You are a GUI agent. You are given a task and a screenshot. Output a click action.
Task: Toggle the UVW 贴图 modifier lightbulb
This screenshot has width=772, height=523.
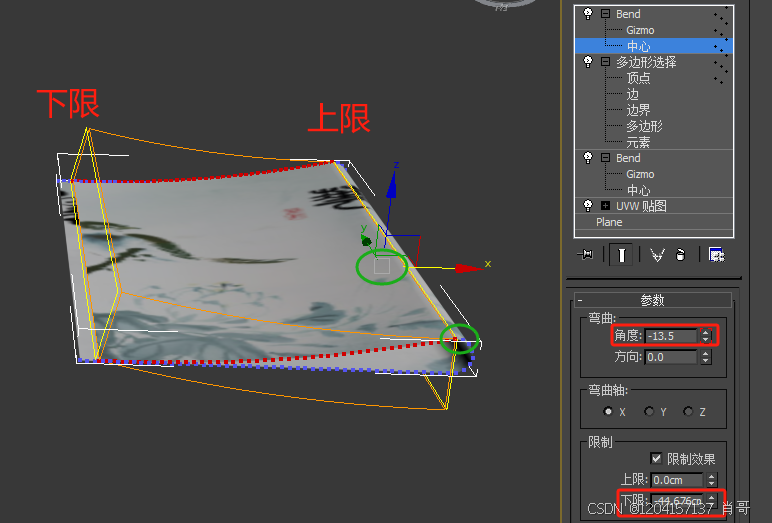[588, 205]
